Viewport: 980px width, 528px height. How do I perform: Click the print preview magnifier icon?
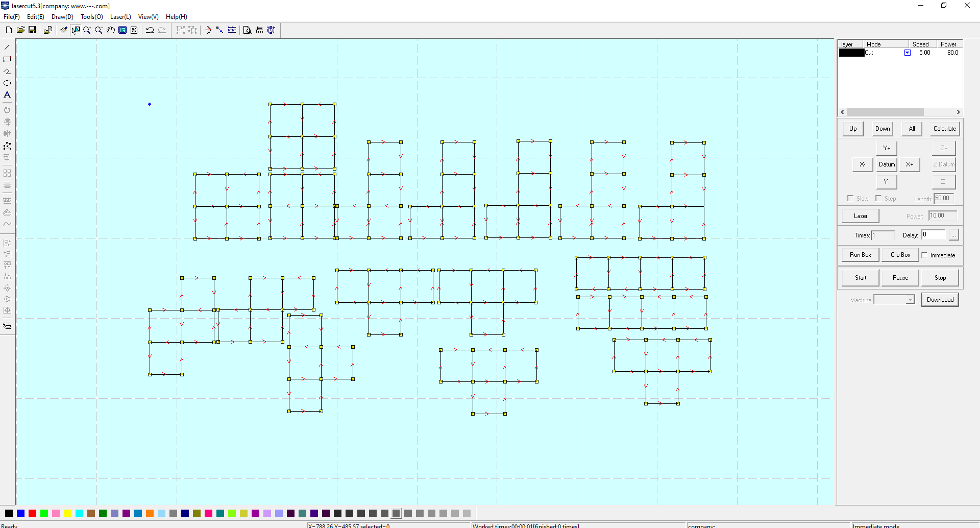[248, 30]
